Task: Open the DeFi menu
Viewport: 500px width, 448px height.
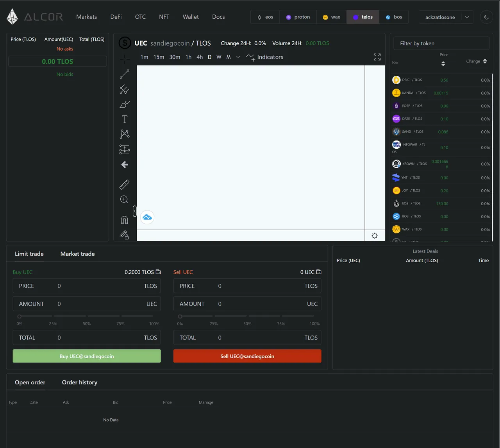Action: [116, 17]
